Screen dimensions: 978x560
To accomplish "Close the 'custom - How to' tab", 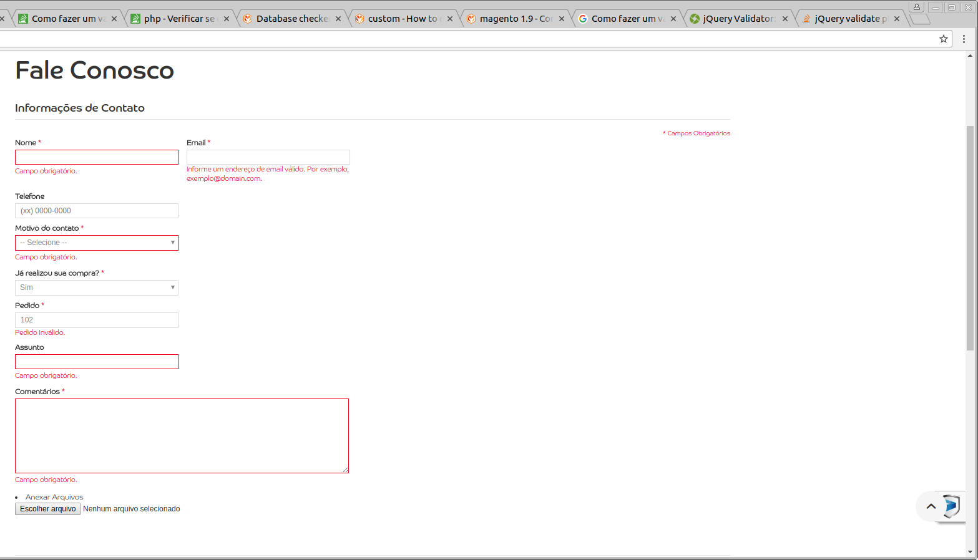I will [450, 19].
